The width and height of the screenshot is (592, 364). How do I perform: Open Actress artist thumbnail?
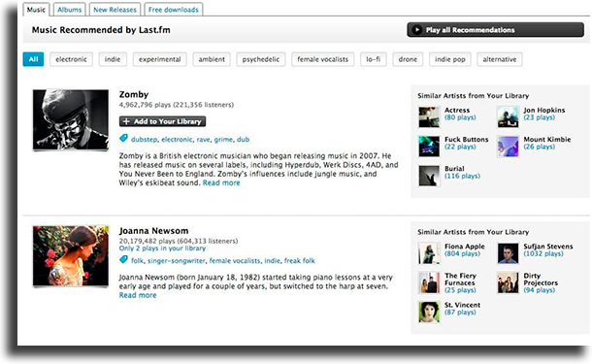click(x=429, y=117)
